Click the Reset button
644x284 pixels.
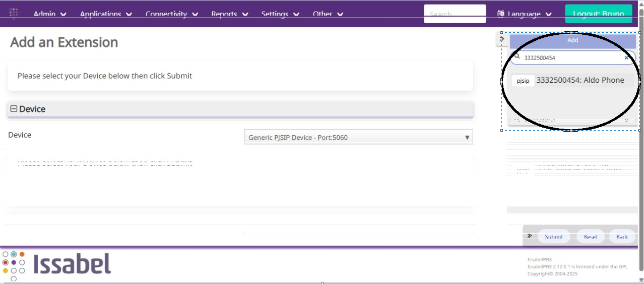tap(590, 237)
